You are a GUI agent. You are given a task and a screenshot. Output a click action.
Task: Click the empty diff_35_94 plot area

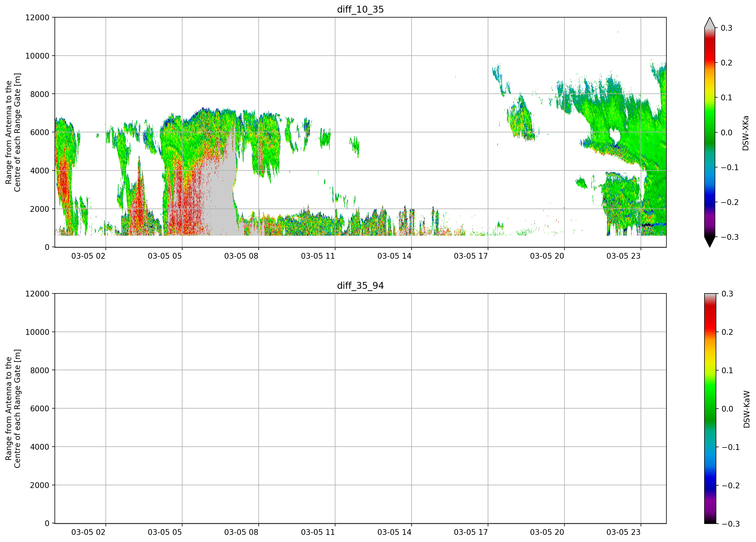point(360,409)
